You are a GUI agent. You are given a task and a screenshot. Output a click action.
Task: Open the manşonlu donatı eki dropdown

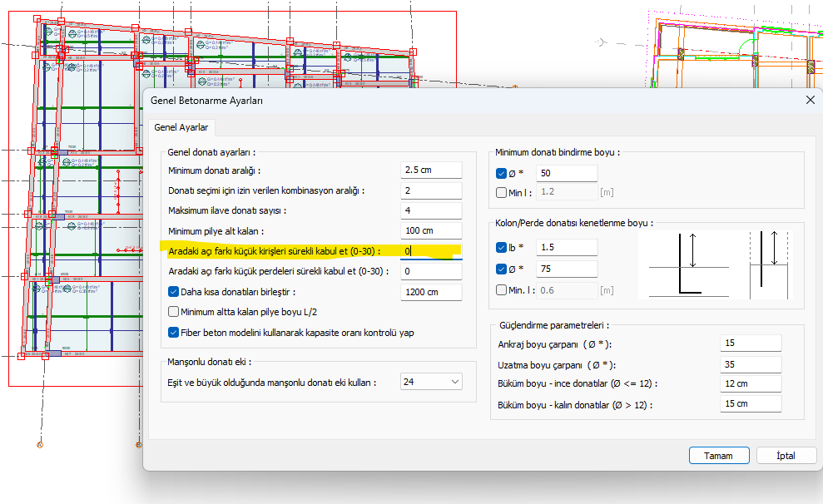[431, 382]
